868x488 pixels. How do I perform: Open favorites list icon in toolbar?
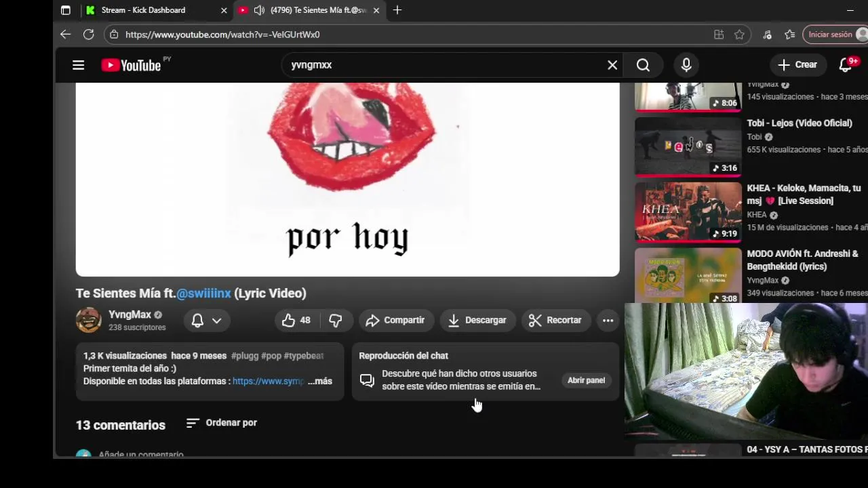click(x=790, y=35)
